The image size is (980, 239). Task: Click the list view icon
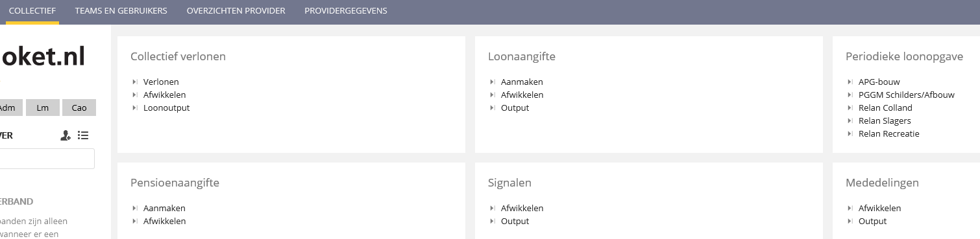83,135
